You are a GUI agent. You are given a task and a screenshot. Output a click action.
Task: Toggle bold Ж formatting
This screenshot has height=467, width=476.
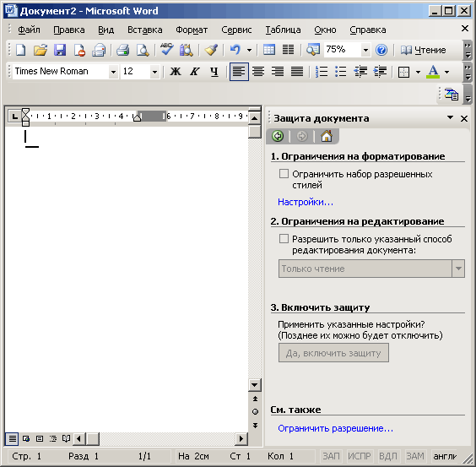176,72
